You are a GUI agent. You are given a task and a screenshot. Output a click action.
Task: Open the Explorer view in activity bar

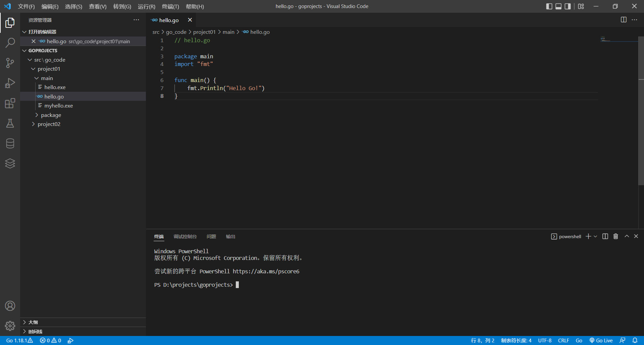pyautogui.click(x=10, y=23)
